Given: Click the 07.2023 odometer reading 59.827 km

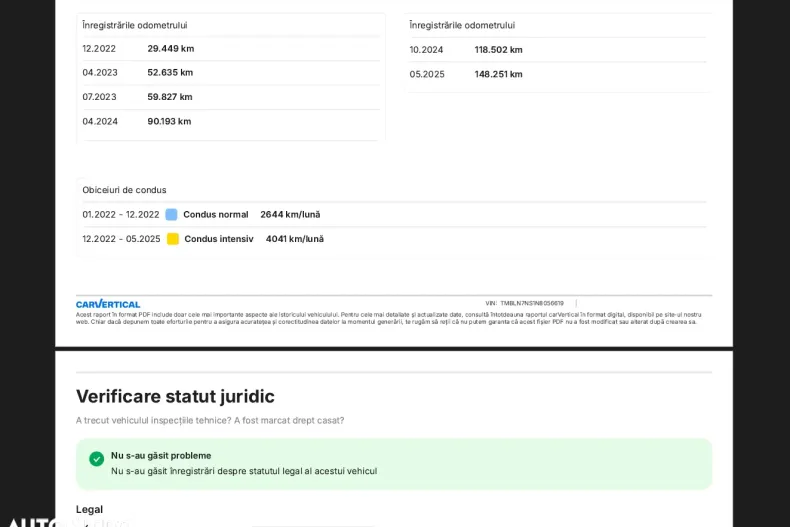Looking at the screenshot, I should tap(170, 97).
